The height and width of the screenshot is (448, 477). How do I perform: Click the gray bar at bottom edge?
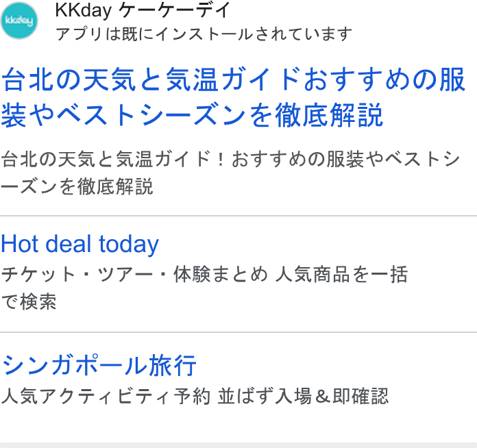238,445
